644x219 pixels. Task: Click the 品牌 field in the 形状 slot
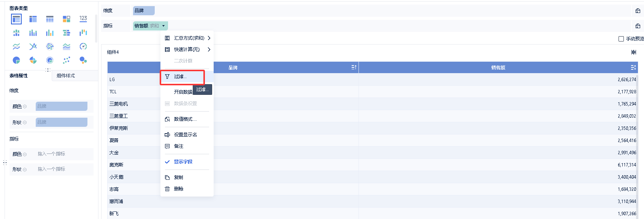click(62, 122)
